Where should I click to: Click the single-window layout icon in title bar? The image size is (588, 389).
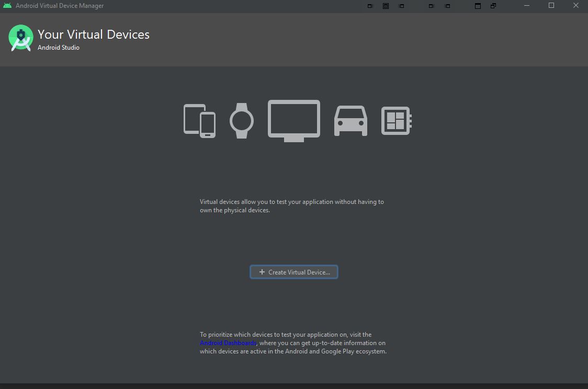point(478,6)
